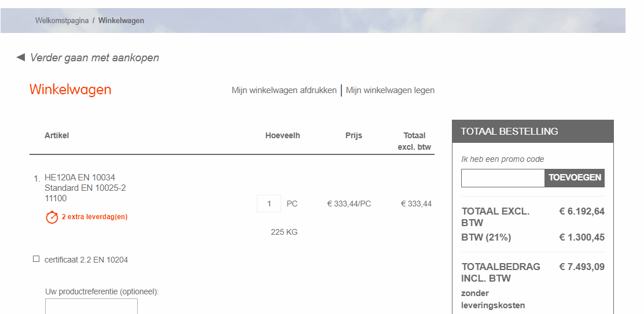
Task: Click the orange Winkelwagen page heading
Action: pyautogui.click(x=71, y=90)
